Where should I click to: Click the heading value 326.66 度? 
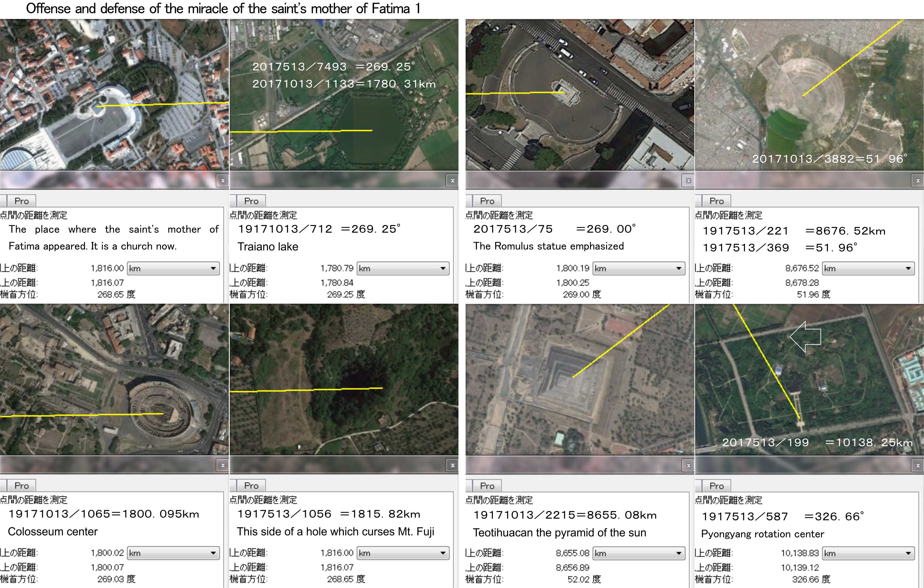click(811, 579)
